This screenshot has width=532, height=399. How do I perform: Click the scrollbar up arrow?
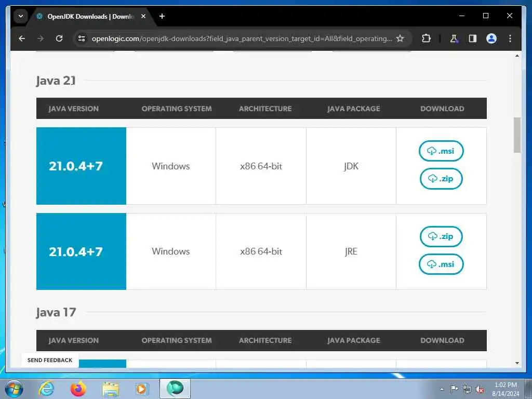(517, 56)
